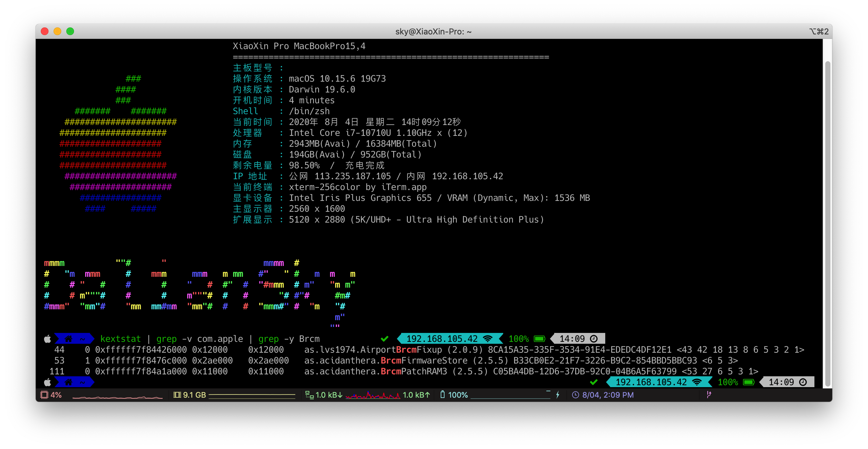This screenshot has height=449, width=868.
Task: Click the status bar battery 100% text
Action: pos(458,395)
